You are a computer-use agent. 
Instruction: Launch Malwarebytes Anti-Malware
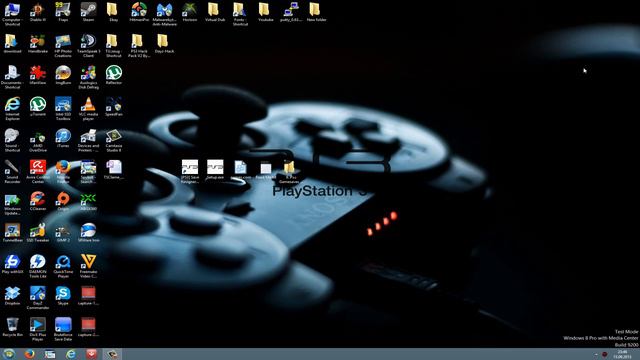164,14
